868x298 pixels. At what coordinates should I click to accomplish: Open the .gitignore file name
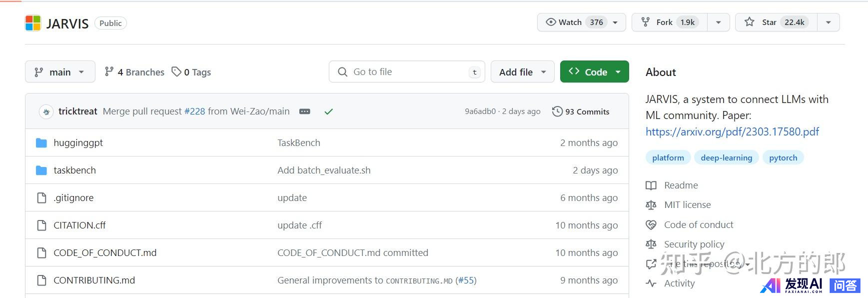pos(73,198)
